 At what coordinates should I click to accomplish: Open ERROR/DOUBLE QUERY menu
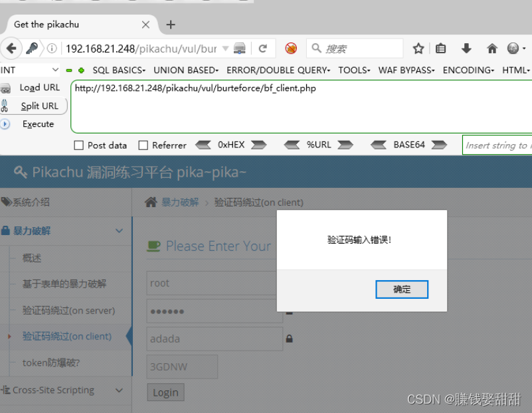278,70
